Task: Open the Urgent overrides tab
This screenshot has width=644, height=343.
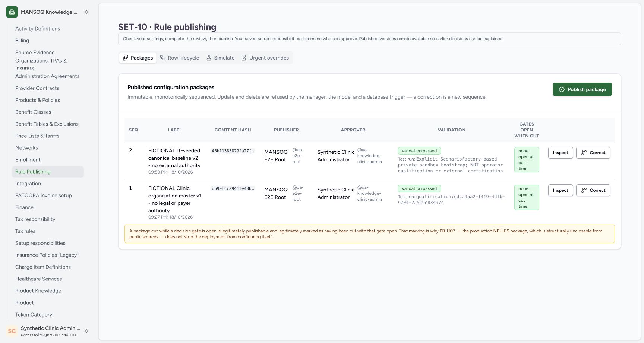Action: 265,58
